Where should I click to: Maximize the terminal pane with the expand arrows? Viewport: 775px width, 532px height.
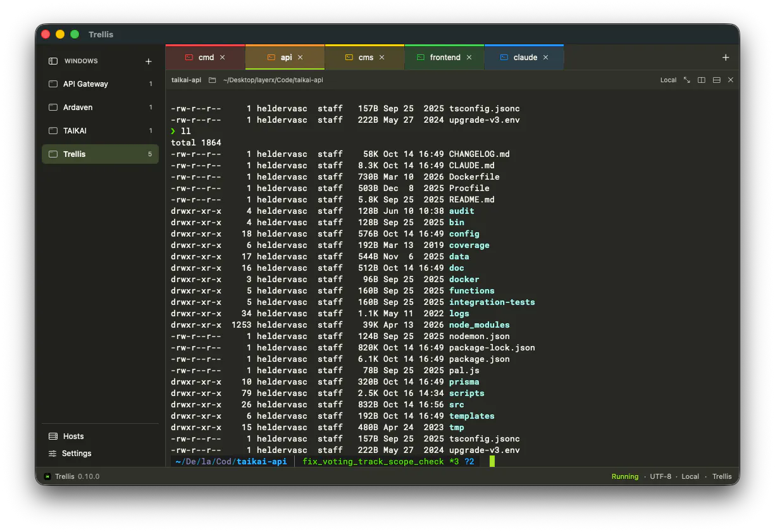point(687,80)
